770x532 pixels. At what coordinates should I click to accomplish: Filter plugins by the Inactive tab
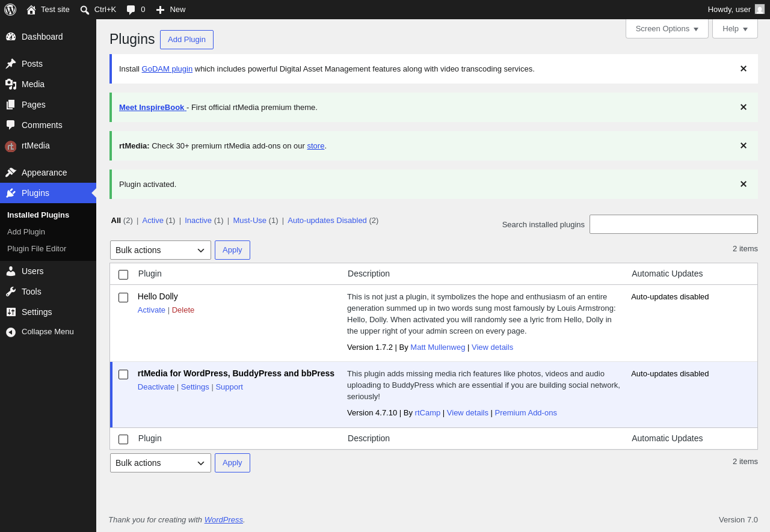point(198,221)
